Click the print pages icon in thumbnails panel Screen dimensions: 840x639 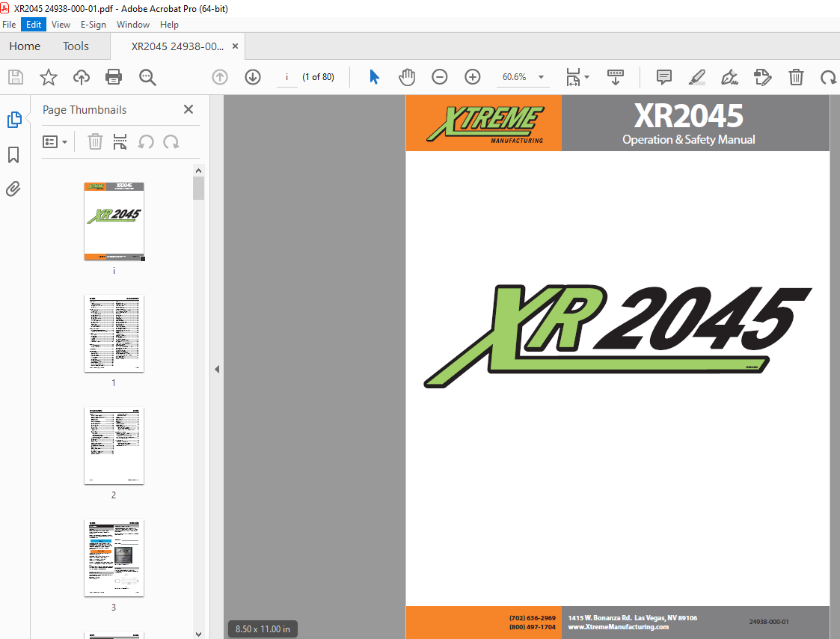coord(120,142)
